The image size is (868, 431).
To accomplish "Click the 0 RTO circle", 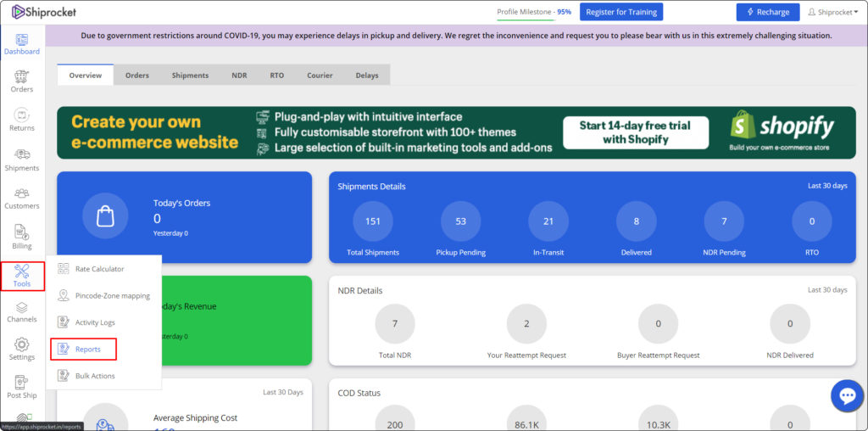I will (812, 221).
